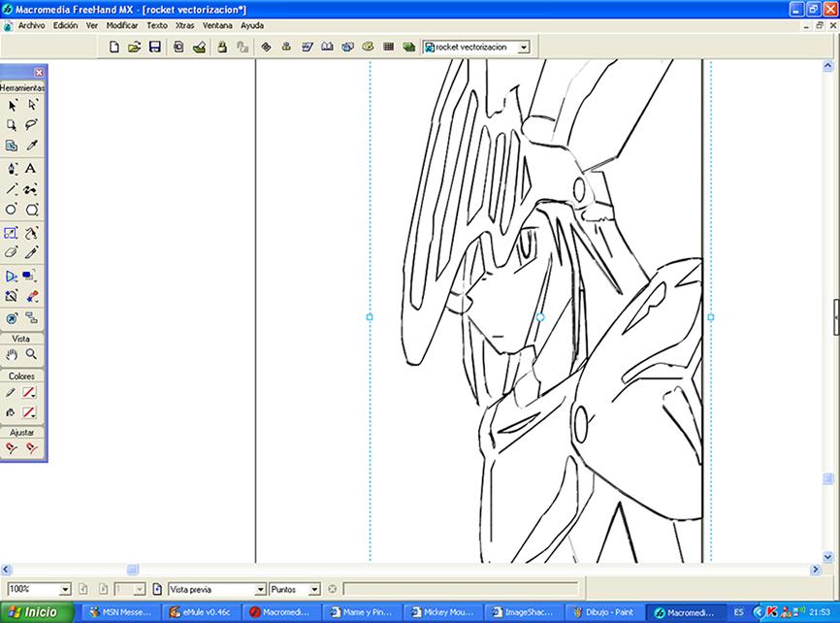The image size is (840, 623).
Task: Open the Ventana menu
Action: 217,25
